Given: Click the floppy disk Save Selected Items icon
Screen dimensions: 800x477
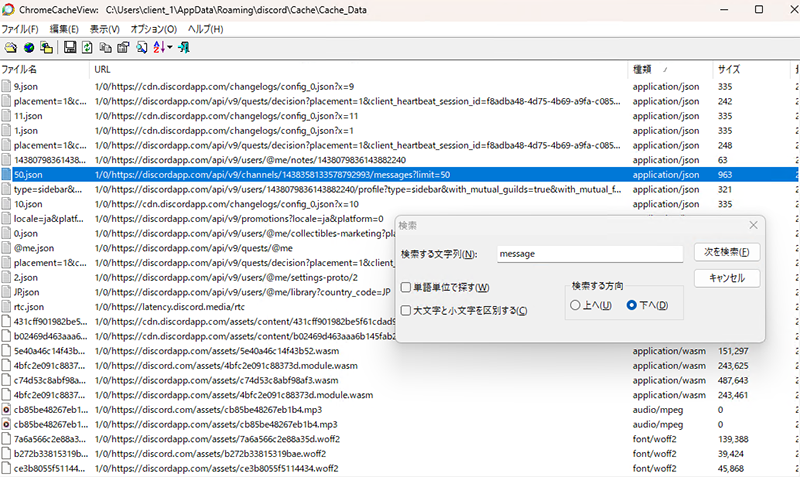Looking at the screenshot, I should tap(70, 48).
